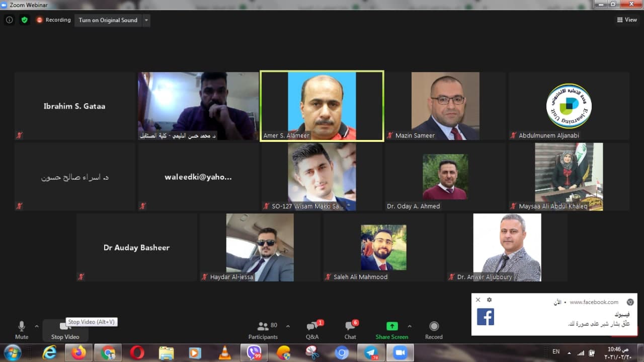Image resolution: width=644 pixels, height=362 pixels.
Task: Select Haydar Al-iessa's tile
Action: click(x=260, y=247)
